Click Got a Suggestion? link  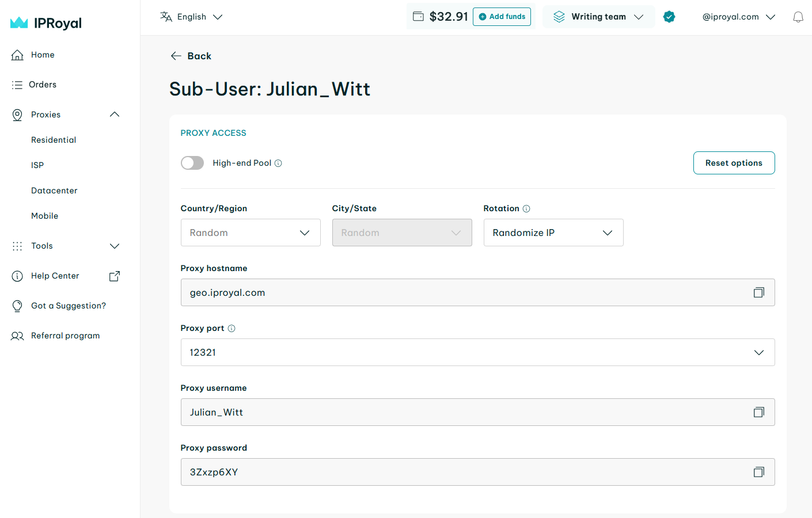click(x=69, y=306)
